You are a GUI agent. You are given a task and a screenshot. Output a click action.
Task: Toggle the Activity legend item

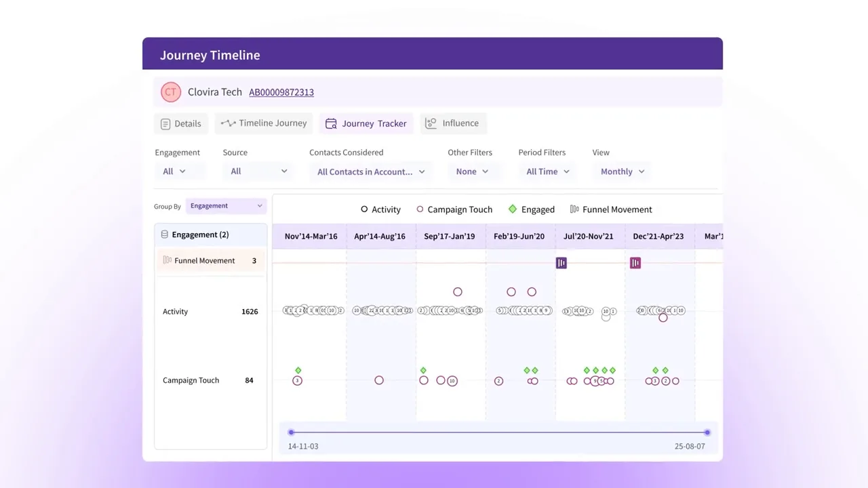pos(380,209)
